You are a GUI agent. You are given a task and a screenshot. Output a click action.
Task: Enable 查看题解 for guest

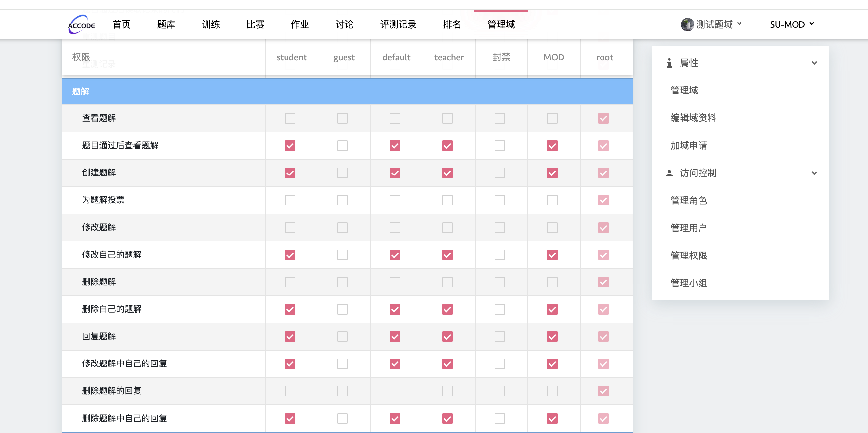[x=342, y=118]
